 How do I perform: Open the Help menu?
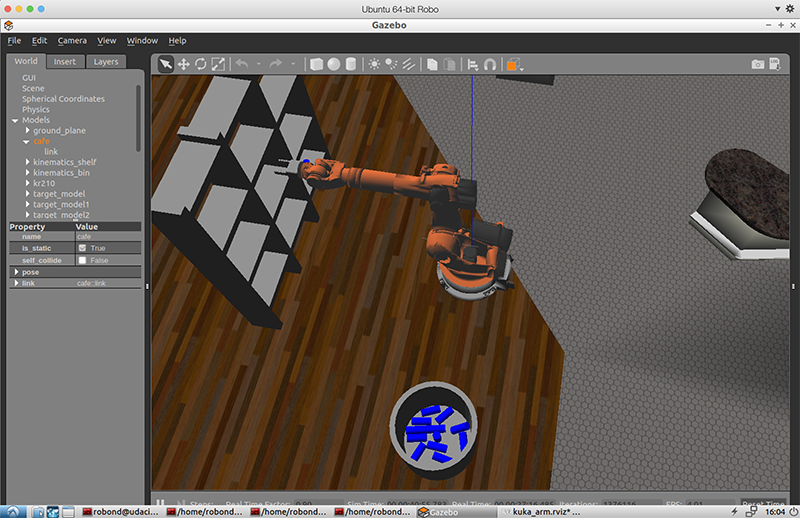coord(178,41)
